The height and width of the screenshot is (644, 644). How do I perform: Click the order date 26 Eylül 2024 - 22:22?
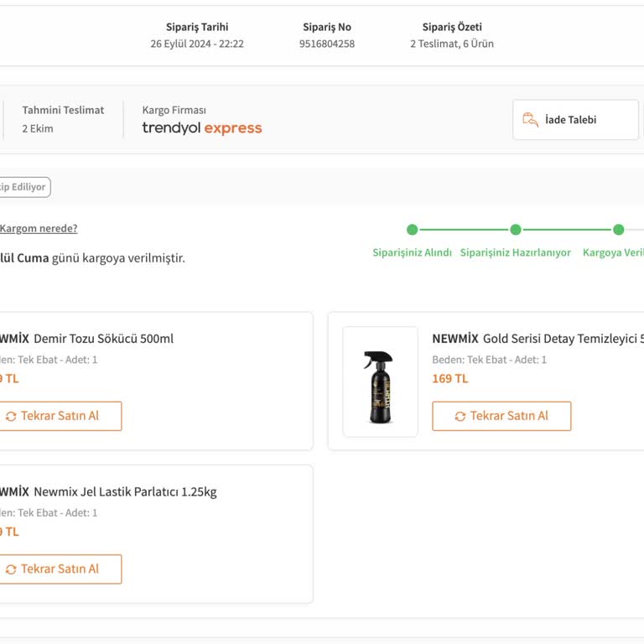[x=197, y=44]
